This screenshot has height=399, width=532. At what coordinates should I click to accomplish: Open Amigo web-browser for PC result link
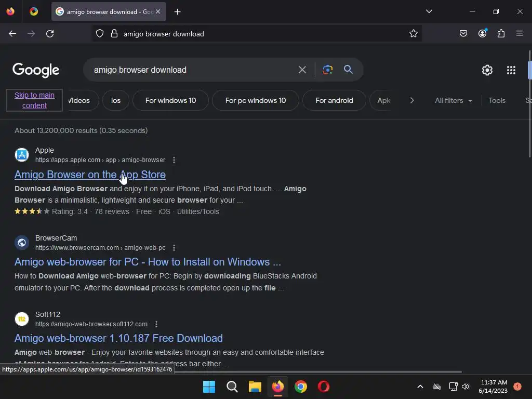[x=148, y=262]
